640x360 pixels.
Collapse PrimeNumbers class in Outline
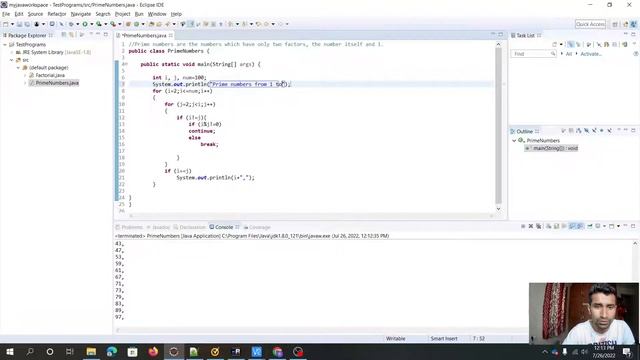(x=514, y=140)
